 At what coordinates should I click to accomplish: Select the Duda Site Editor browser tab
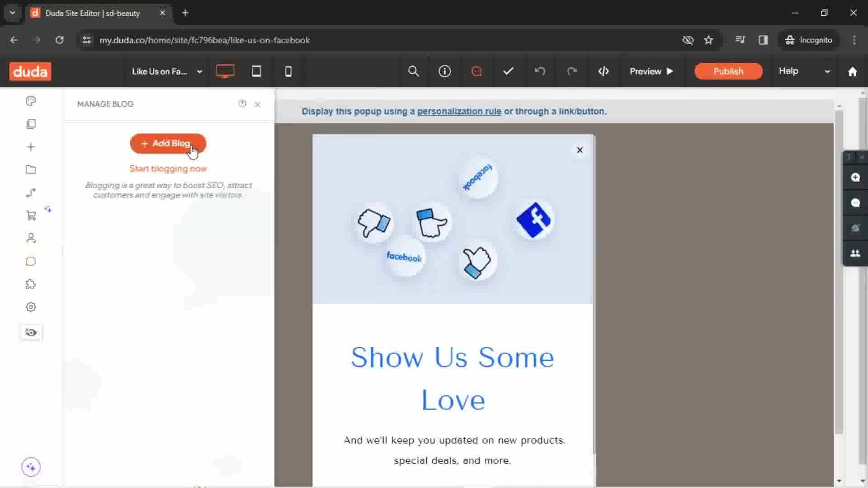[x=92, y=13]
